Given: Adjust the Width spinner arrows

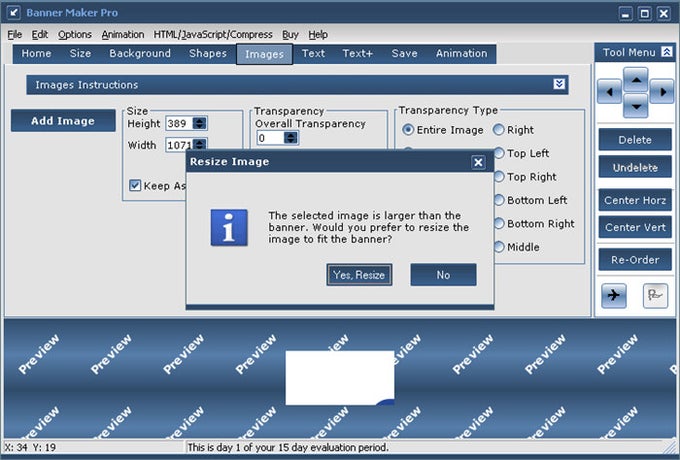Looking at the screenshot, I should coord(199,144).
